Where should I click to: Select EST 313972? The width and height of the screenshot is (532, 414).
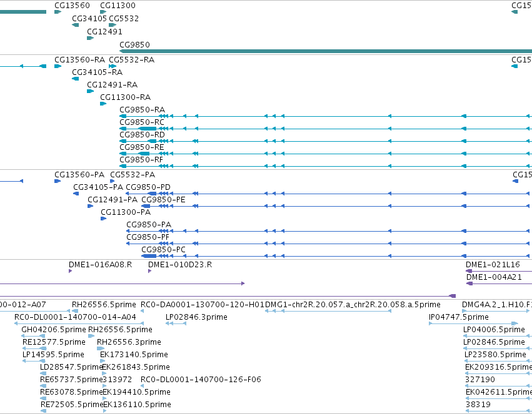[x=117, y=380]
